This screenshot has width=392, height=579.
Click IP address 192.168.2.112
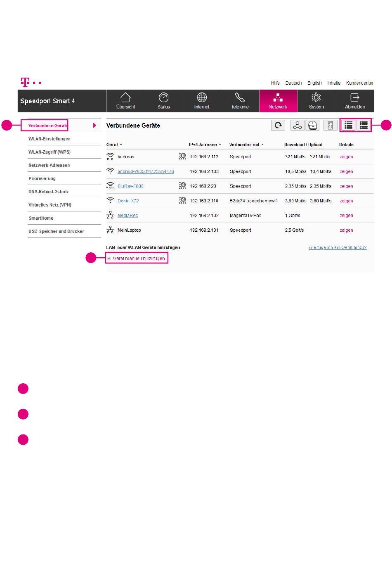[x=204, y=157]
